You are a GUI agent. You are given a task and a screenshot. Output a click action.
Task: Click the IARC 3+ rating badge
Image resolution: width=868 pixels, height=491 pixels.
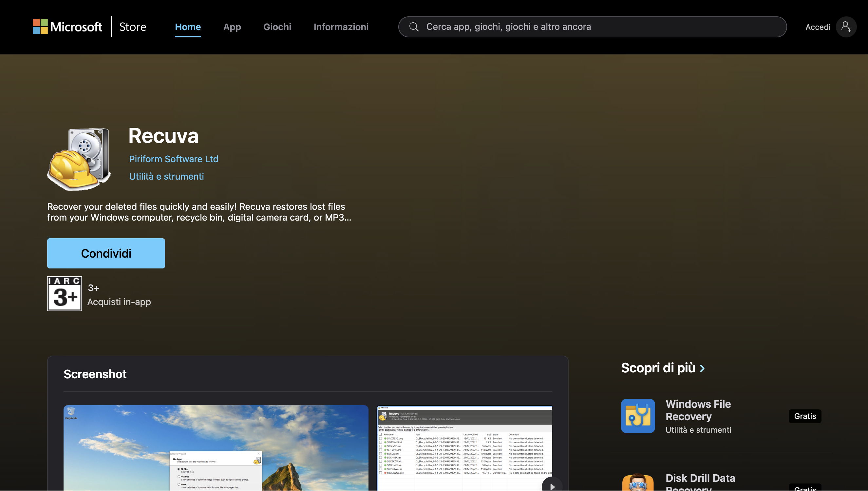tap(64, 293)
